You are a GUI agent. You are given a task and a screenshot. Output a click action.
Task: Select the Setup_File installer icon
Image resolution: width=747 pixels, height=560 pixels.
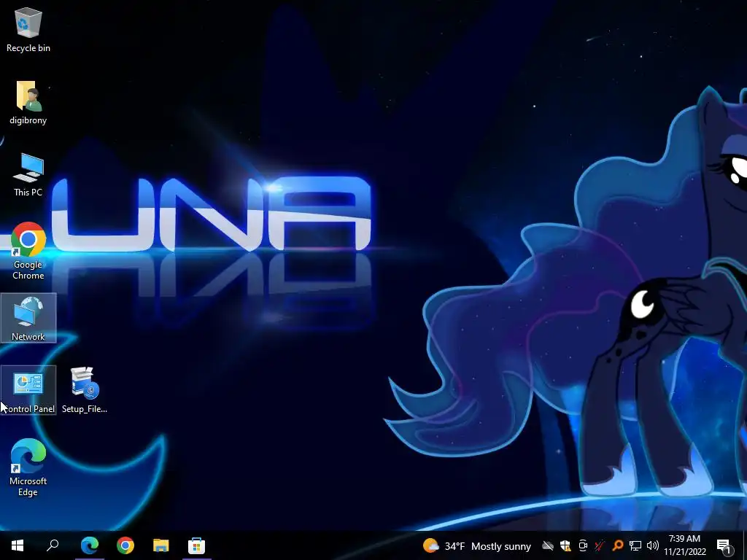pyautogui.click(x=85, y=391)
